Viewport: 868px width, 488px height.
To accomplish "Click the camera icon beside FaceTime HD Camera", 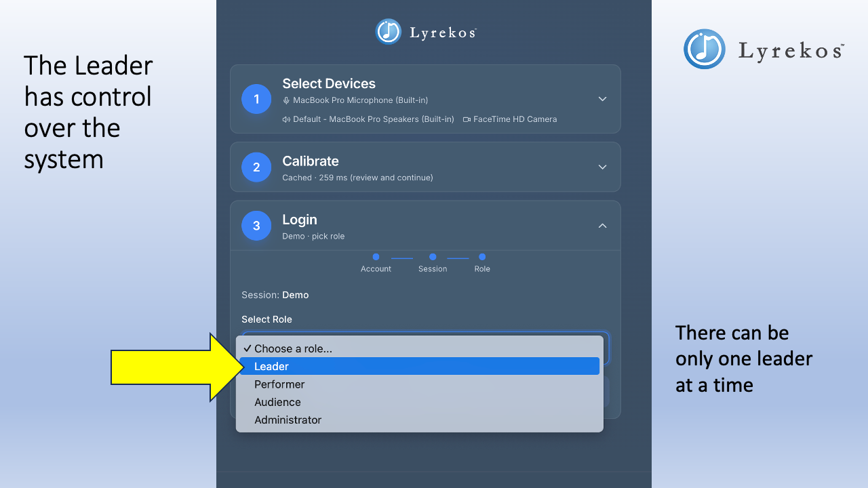I will pyautogui.click(x=466, y=119).
